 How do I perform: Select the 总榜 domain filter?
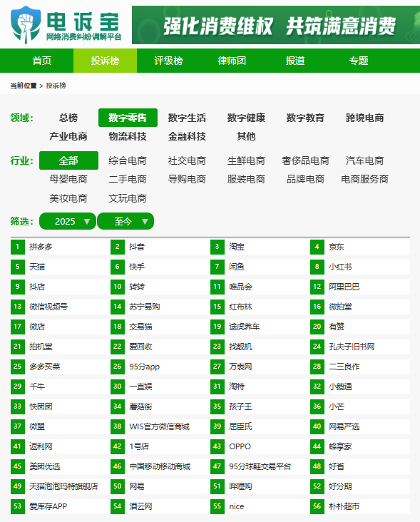[68, 118]
